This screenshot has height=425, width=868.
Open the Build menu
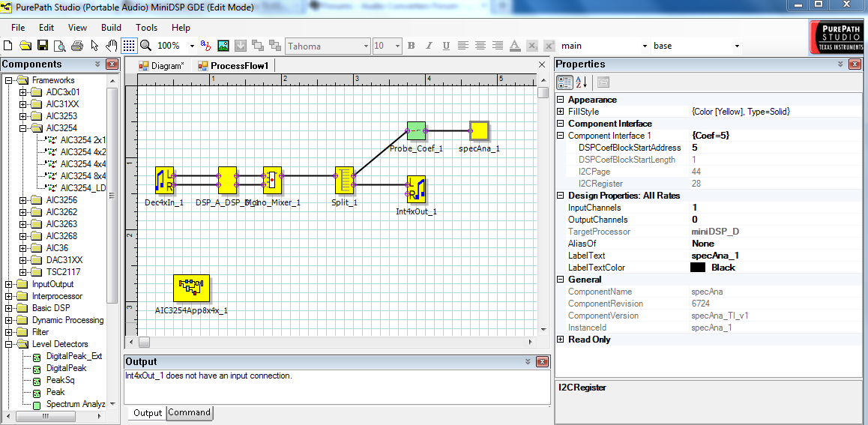click(x=111, y=28)
